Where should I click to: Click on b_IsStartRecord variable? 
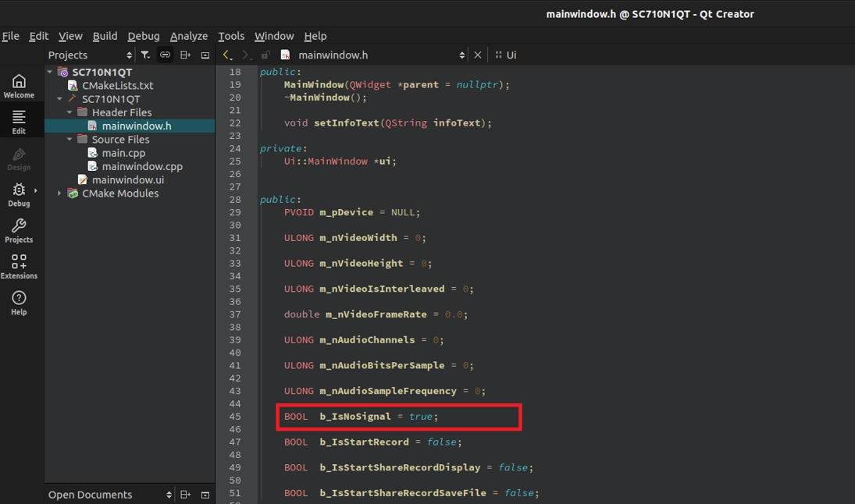pyautogui.click(x=364, y=442)
